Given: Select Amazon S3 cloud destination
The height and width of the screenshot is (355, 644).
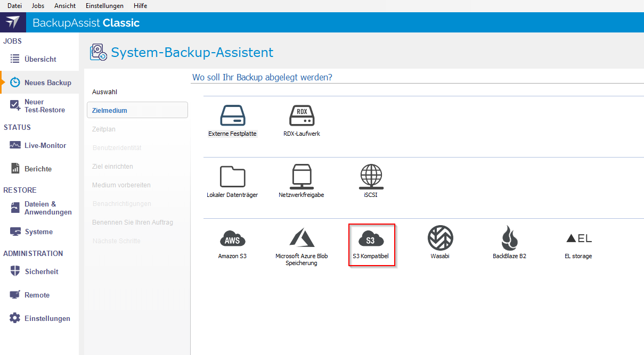Looking at the screenshot, I should (x=232, y=238).
